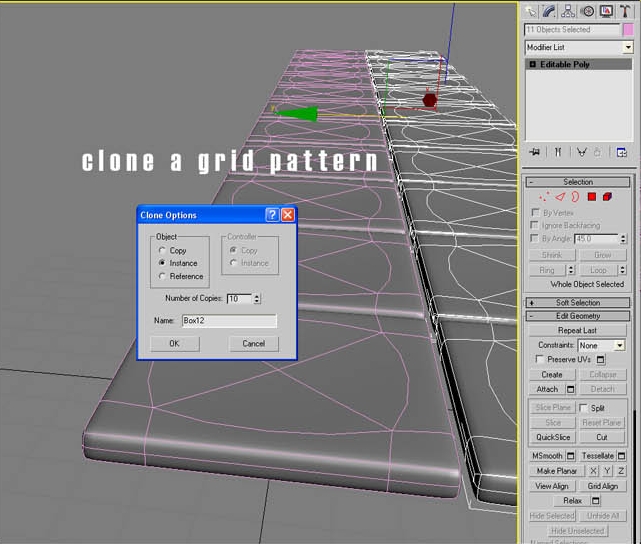Click Make Planar X button
This screenshot has width=641, height=544.
593,471
